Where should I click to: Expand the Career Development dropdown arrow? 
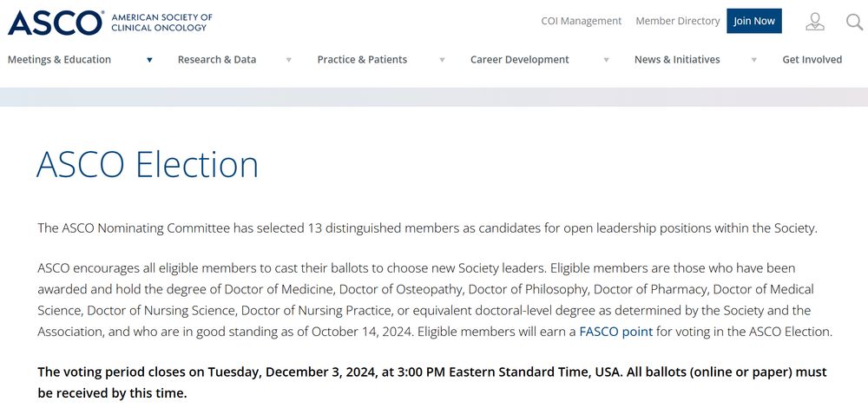click(x=606, y=60)
